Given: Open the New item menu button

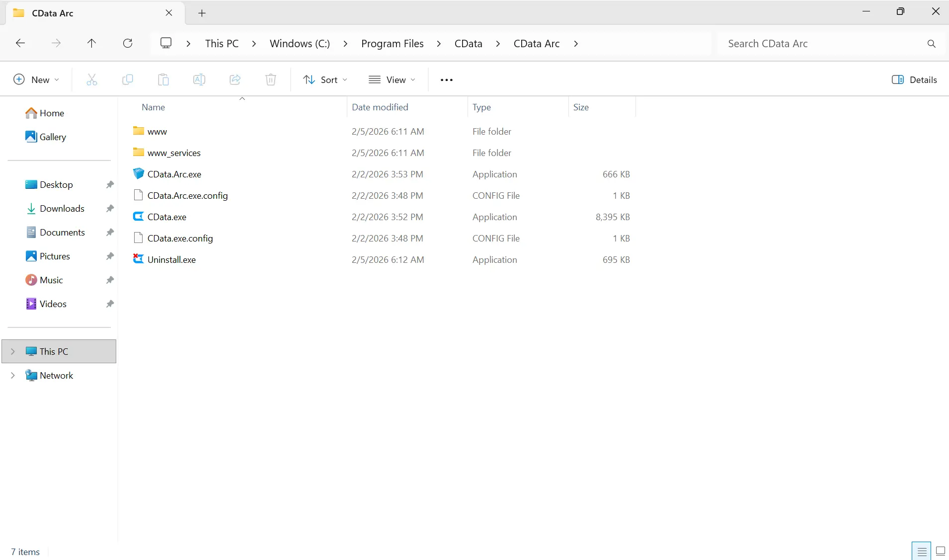Looking at the screenshot, I should coord(36,80).
